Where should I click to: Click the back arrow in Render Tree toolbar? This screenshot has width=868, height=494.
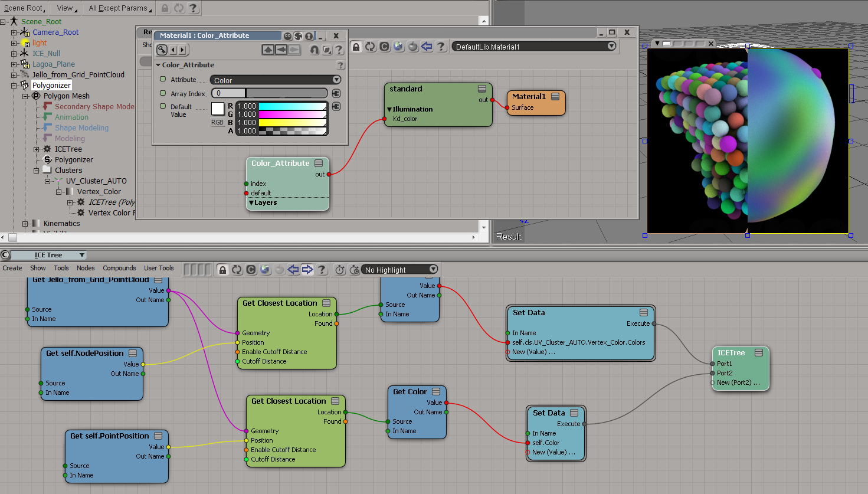tap(427, 46)
